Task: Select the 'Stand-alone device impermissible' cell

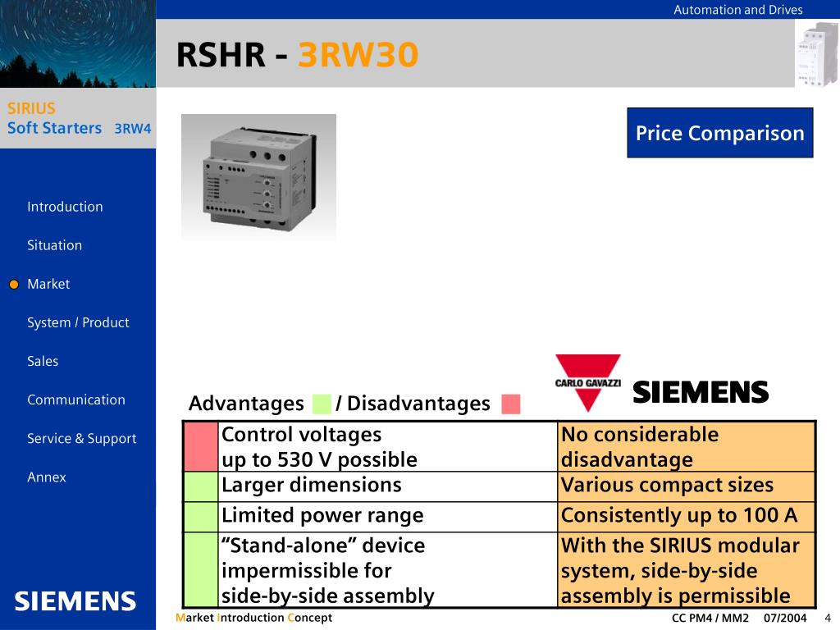Action: [388, 569]
